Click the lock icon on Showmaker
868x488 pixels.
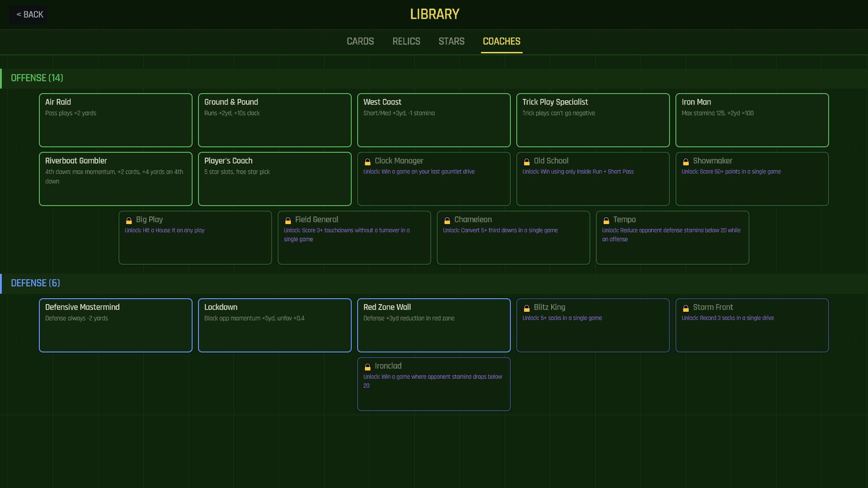pos(686,162)
